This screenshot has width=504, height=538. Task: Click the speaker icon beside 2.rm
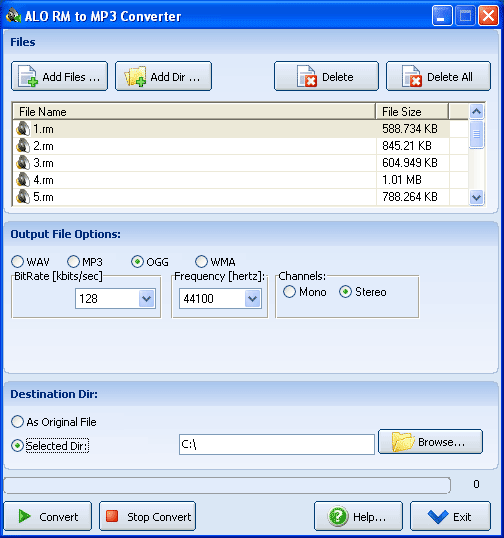point(23,146)
